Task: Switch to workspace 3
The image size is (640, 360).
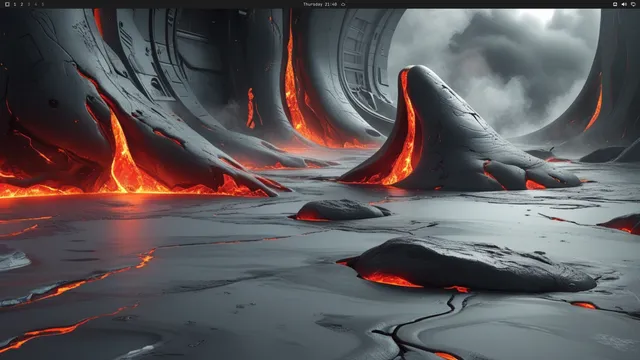Action: (x=29, y=4)
